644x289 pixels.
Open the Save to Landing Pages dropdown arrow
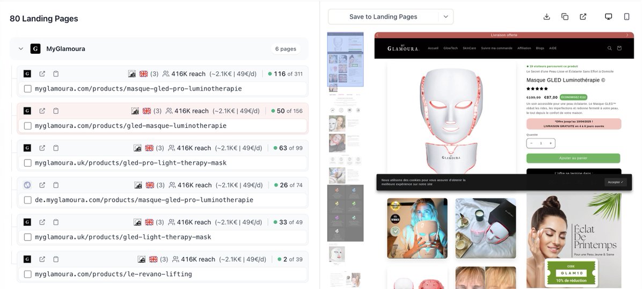445,17
